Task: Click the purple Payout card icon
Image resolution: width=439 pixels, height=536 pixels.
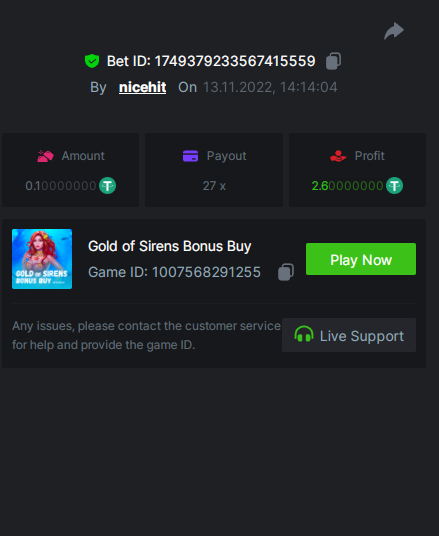Action: [x=190, y=156]
